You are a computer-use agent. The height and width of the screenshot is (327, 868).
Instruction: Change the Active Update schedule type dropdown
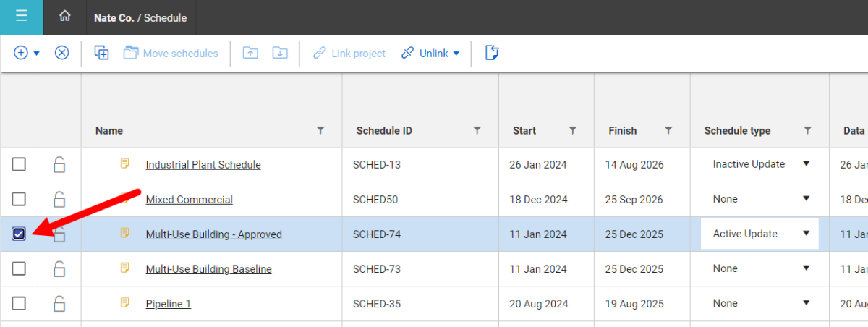pyautogui.click(x=806, y=234)
